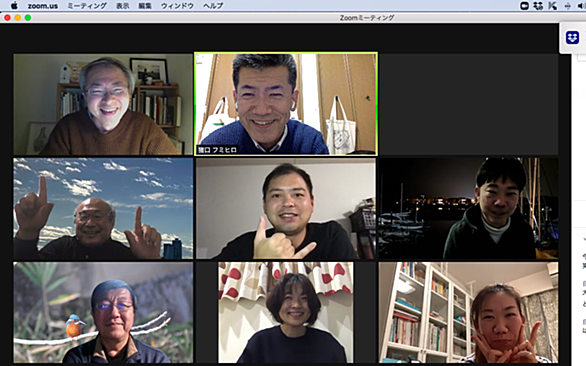Select the video with night harbor background

point(468,208)
